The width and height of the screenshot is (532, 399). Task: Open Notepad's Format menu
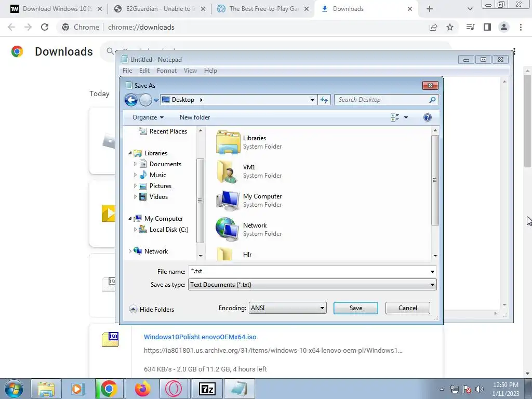167,71
